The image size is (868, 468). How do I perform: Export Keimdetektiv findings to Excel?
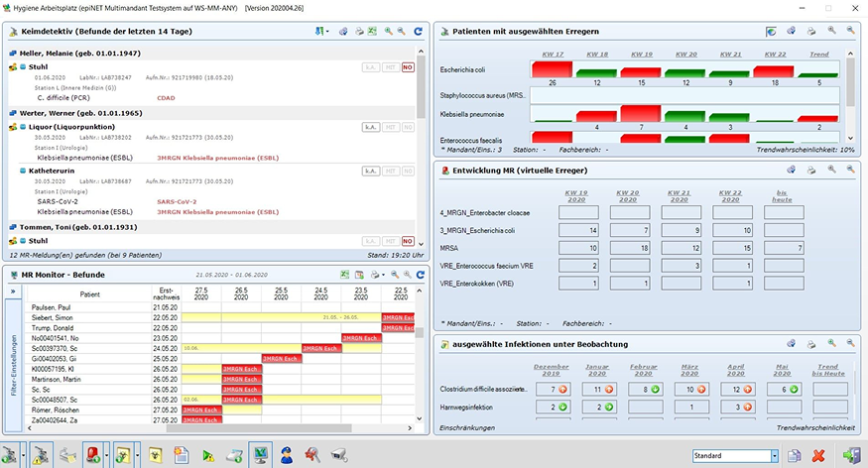click(x=372, y=32)
